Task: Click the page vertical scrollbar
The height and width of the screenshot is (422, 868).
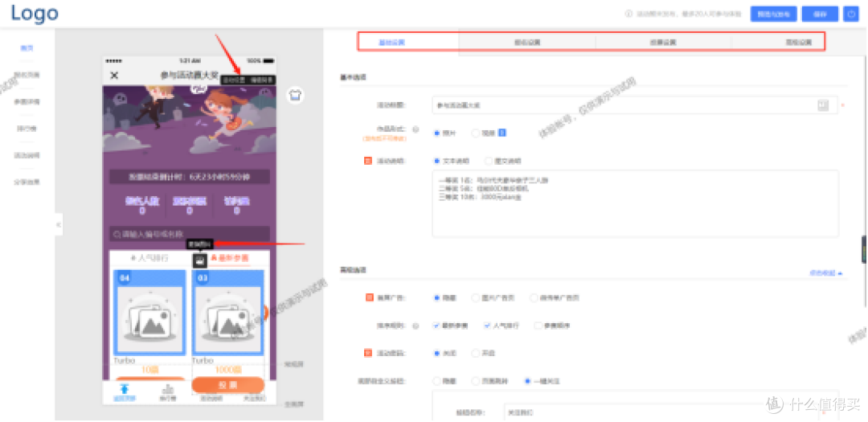Action: click(864, 166)
